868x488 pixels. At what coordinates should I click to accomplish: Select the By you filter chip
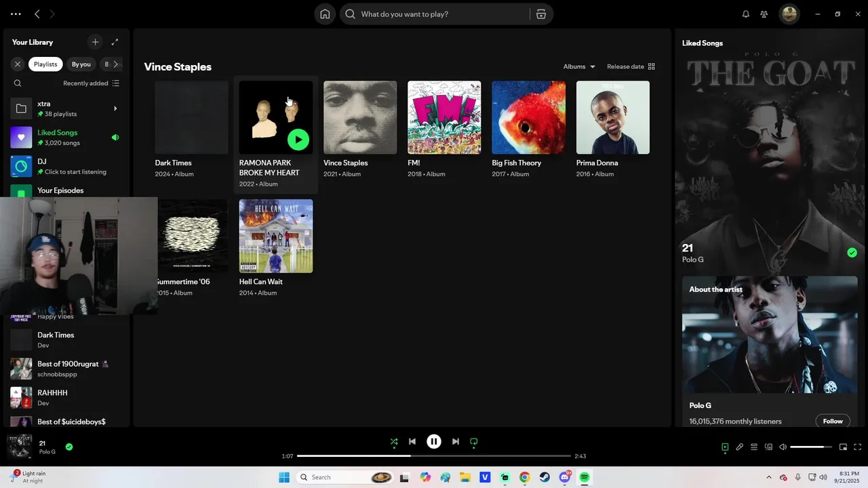pos(81,64)
